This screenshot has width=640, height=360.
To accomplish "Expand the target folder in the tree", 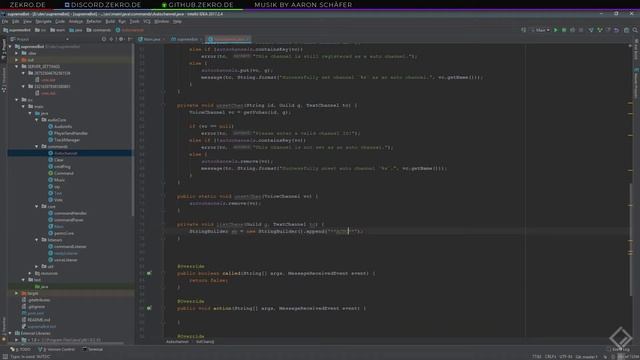I will coord(17,293).
